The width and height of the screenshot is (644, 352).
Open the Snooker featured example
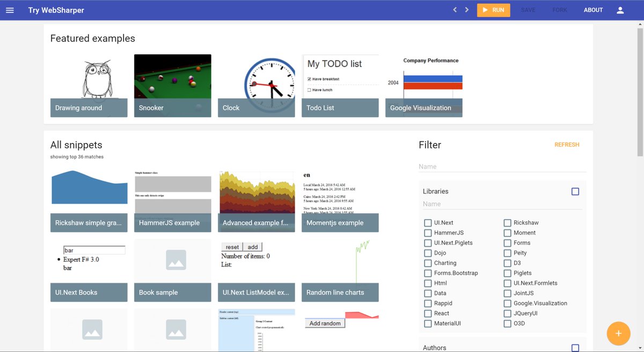coord(173,85)
